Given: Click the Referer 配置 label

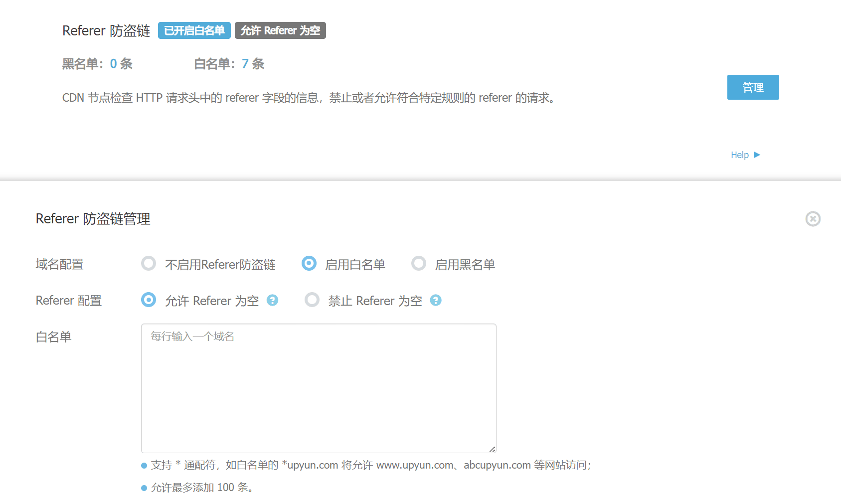Looking at the screenshot, I should tap(69, 301).
